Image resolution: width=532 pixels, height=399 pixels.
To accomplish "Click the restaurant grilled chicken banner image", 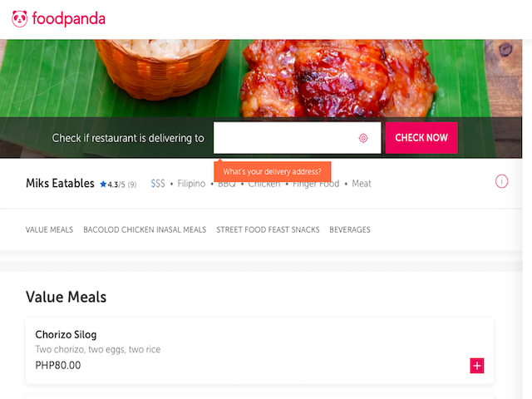I will click(x=261, y=78).
